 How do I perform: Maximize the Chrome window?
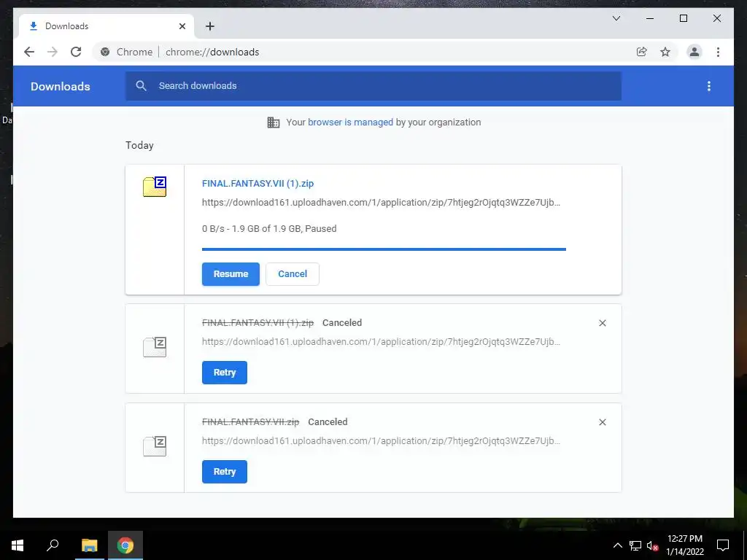pos(683,18)
